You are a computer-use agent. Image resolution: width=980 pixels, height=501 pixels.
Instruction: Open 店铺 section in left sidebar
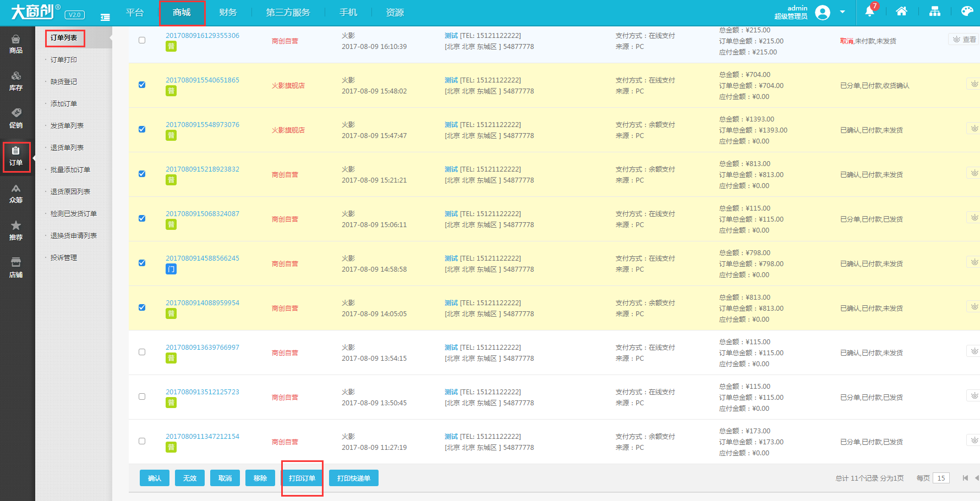coord(16,268)
